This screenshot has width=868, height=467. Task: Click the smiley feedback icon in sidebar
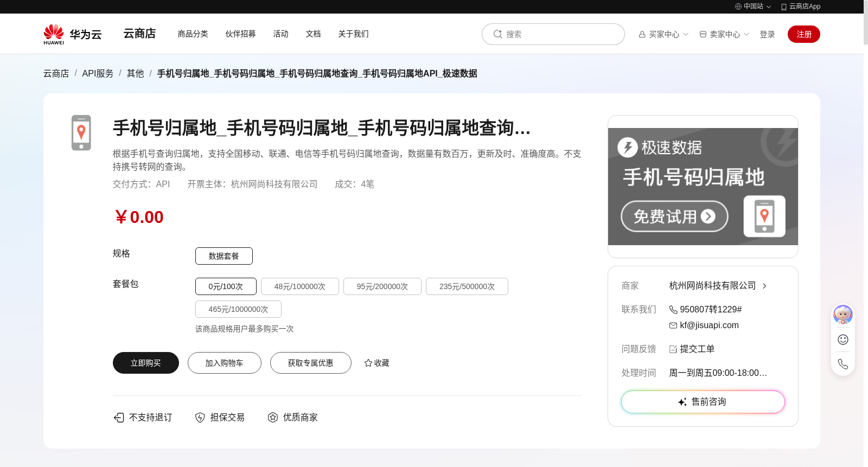point(843,340)
